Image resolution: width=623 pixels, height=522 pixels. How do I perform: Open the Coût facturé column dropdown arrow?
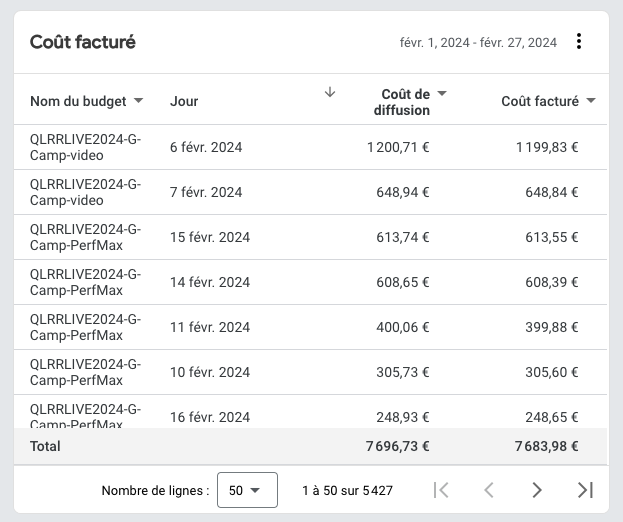click(x=591, y=101)
